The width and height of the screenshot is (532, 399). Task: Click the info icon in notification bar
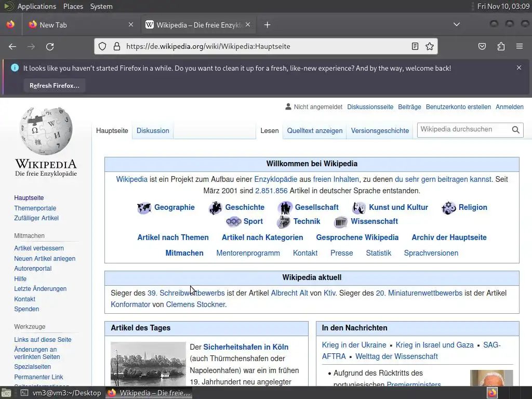click(15, 68)
